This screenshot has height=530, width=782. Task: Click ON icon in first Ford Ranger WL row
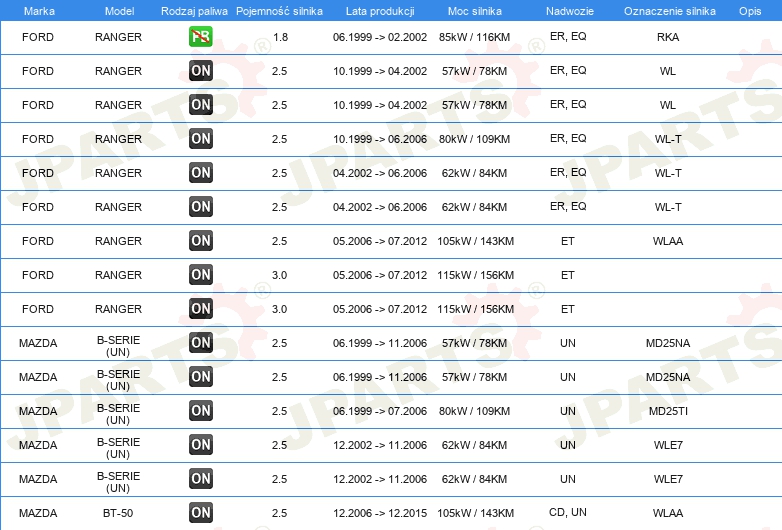[x=200, y=71]
